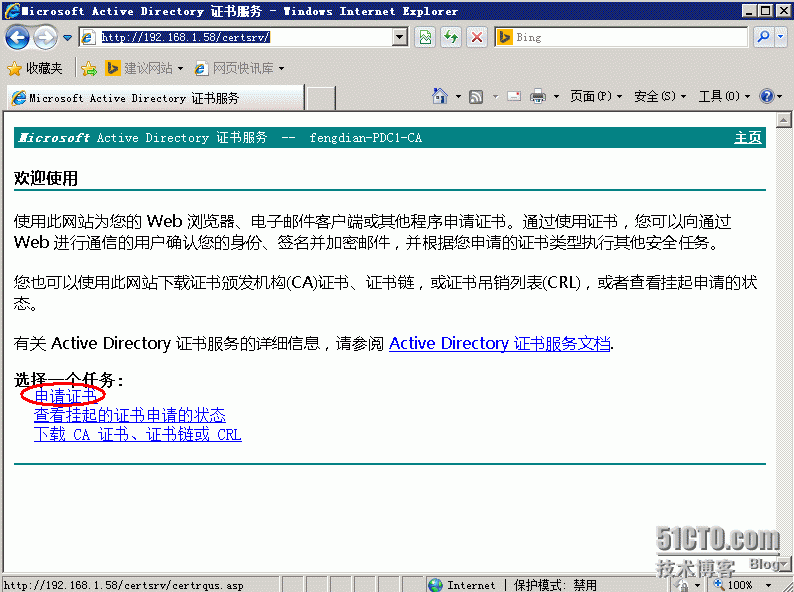Click the 主页 link in teal banner
Image resolution: width=794 pixels, height=592 pixels.
748,137
